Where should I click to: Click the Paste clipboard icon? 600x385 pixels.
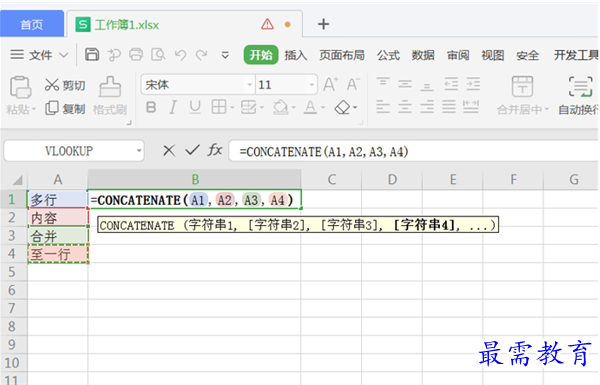(x=20, y=87)
